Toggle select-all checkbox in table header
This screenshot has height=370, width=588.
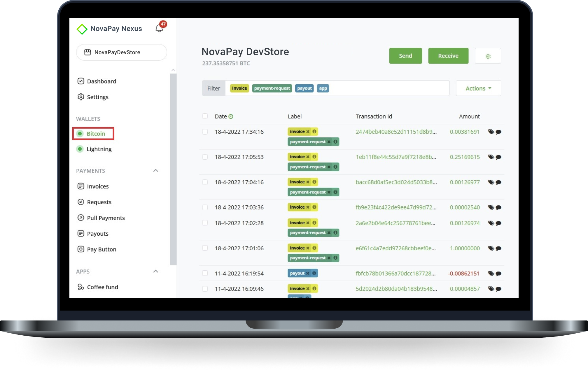pyautogui.click(x=205, y=116)
